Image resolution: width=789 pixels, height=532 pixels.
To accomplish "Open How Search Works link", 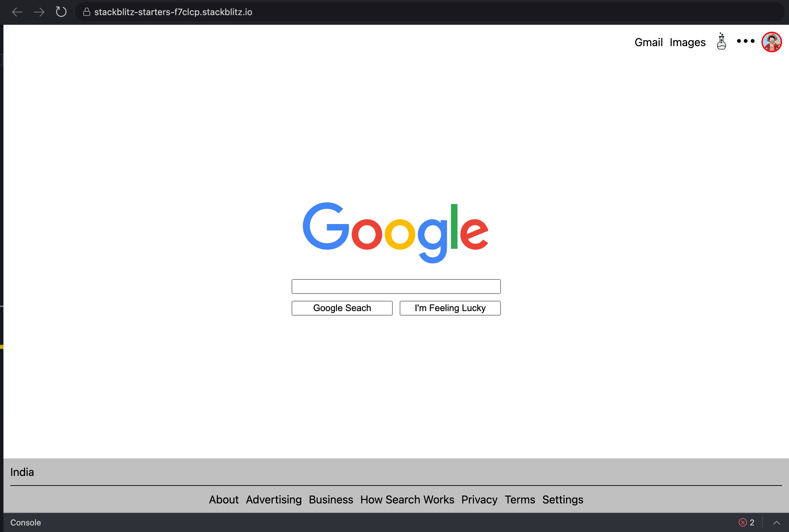I will pos(407,500).
